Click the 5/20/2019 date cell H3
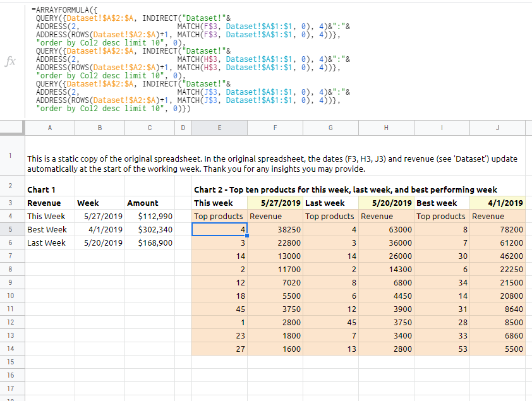Screen dimensions: 532x401 click(x=387, y=203)
